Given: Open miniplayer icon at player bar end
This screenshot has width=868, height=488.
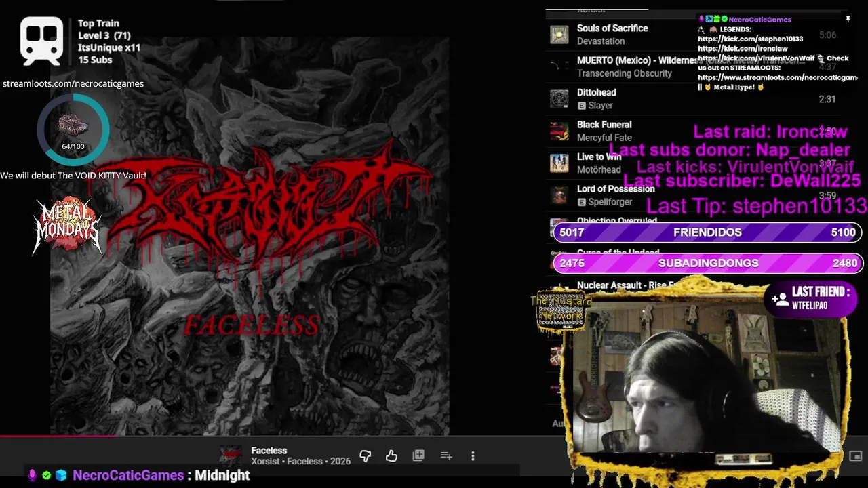Looking at the screenshot, I should (856, 456).
